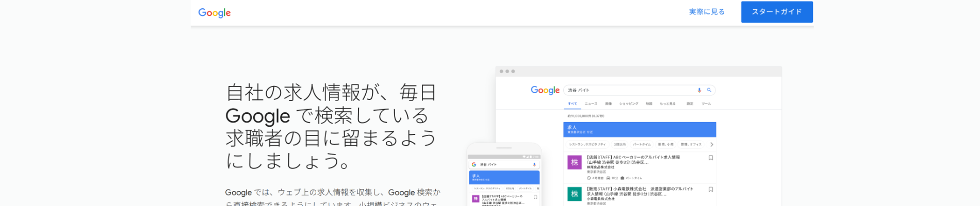Select the 3日以内 filter chip in desktop mockup
The width and height of the screenshot is (980, 206).
point(619,145)
